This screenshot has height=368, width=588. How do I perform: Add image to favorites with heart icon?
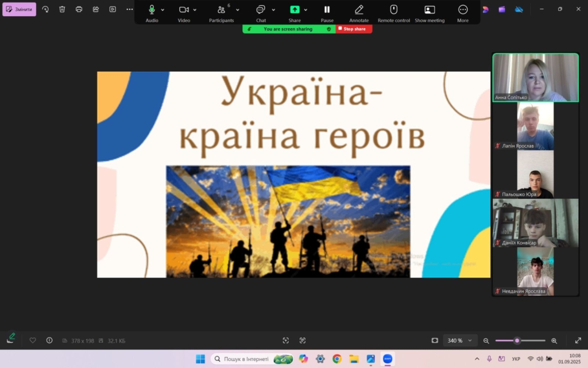(33, 340)
